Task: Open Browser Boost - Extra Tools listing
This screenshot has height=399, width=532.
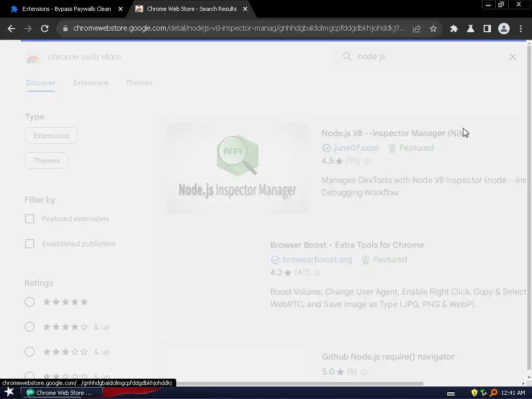Action: (x=347, y=245)
